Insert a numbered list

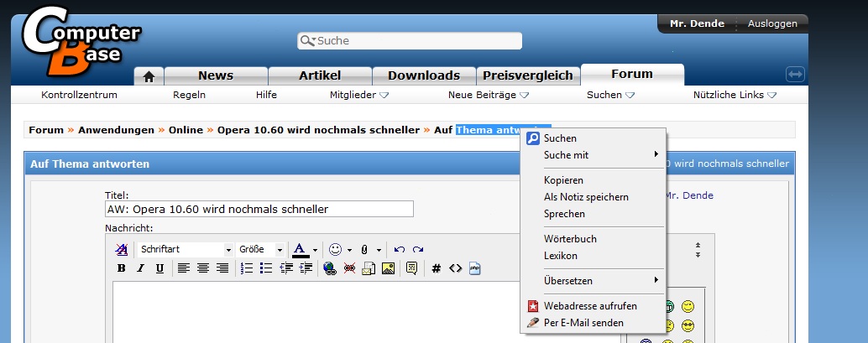(x=247, y=269)
